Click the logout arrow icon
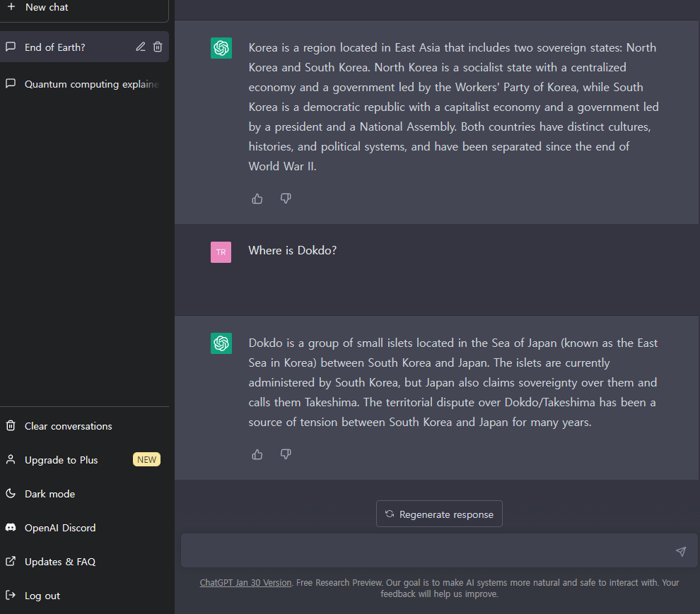700x614 pixels. [11, 595]
